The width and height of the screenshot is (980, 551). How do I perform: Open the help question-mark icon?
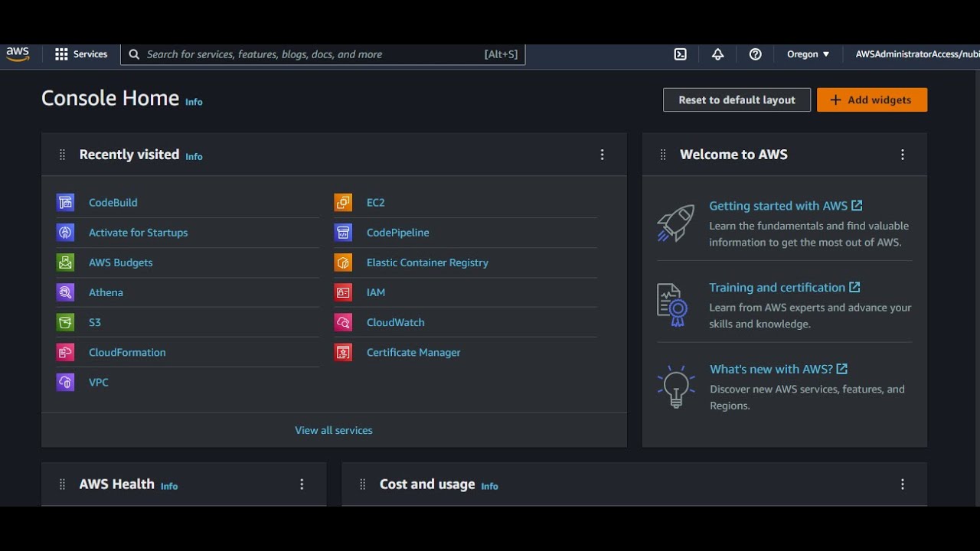click(x=755, y=54)
